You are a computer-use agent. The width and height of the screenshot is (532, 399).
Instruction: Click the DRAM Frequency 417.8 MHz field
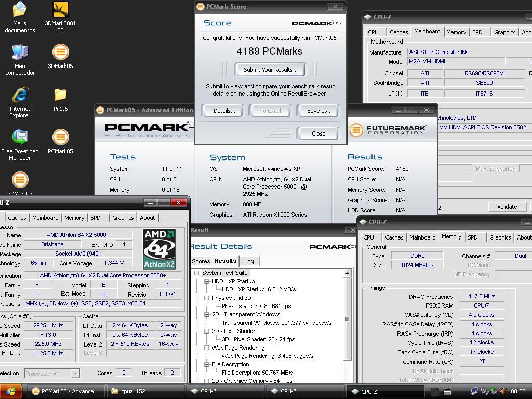482,296
